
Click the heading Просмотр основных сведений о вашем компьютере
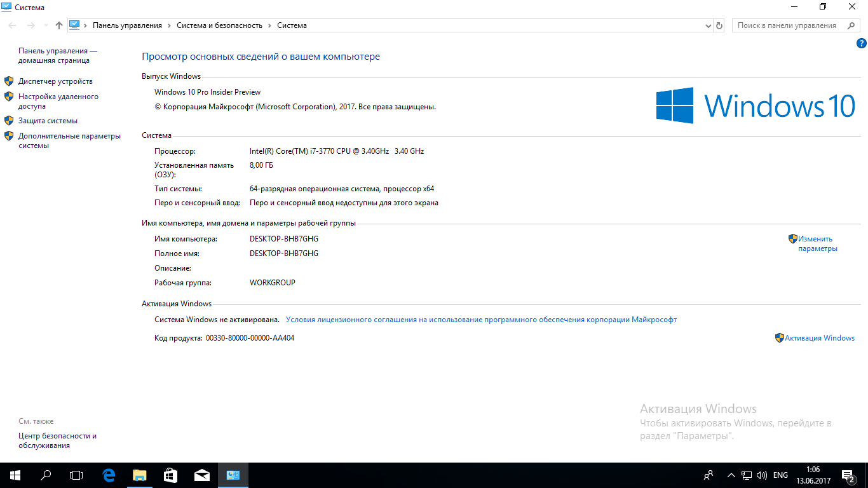tap(261, 57)
